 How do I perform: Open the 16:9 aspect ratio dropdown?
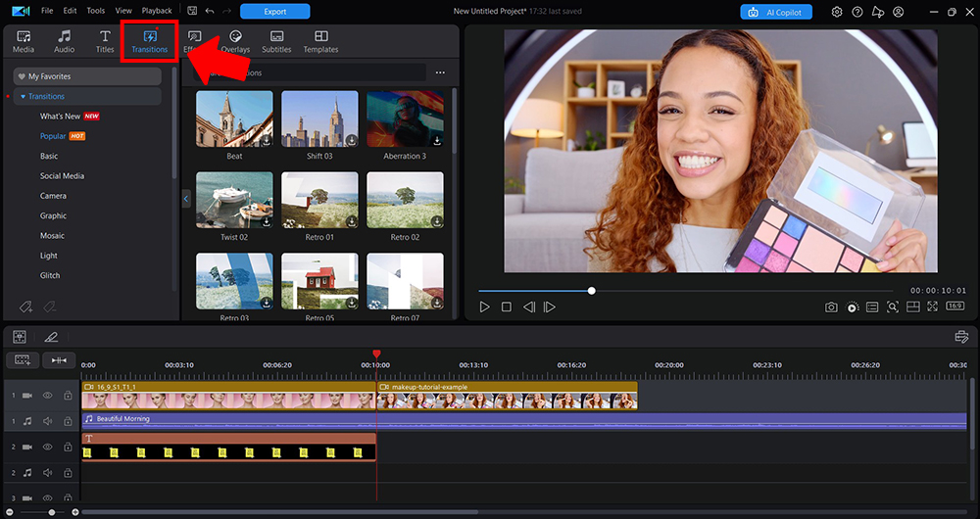(x=954, y=307)
